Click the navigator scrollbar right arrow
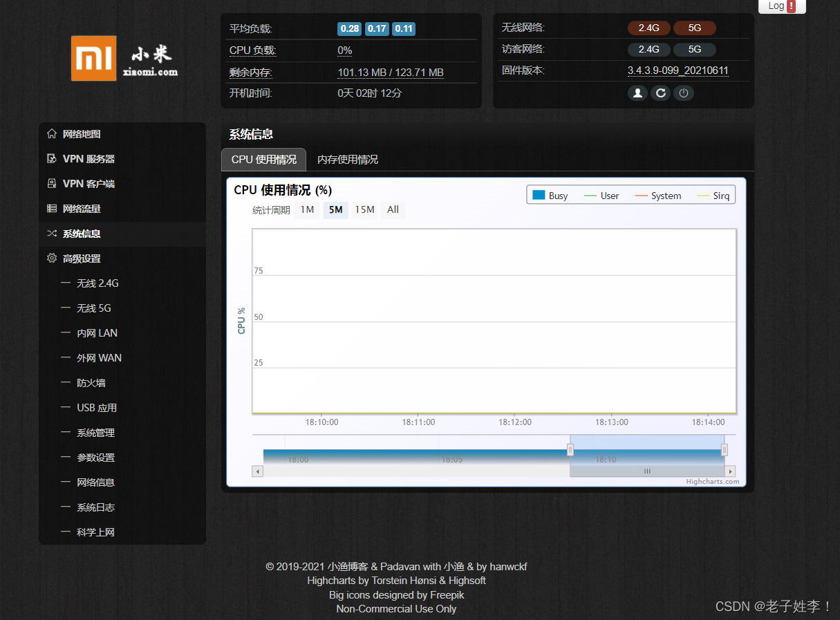The height and width of the screenshot is (620, 840). [x=730, y=471]
